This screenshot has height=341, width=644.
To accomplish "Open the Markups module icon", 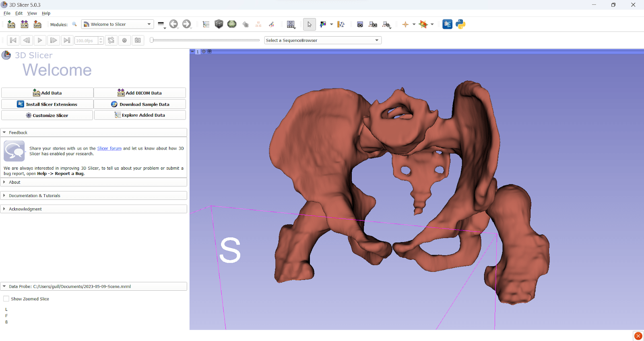I will point(258,25).
